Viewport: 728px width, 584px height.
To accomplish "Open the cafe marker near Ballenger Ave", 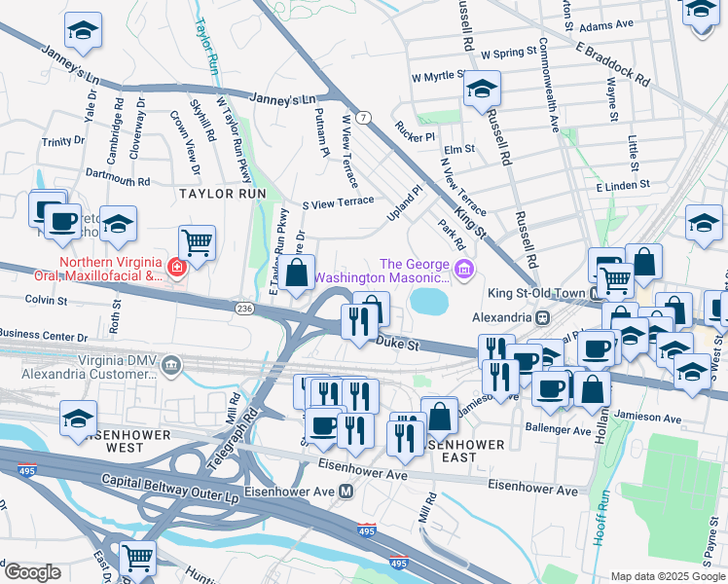I will pos(550,392).
